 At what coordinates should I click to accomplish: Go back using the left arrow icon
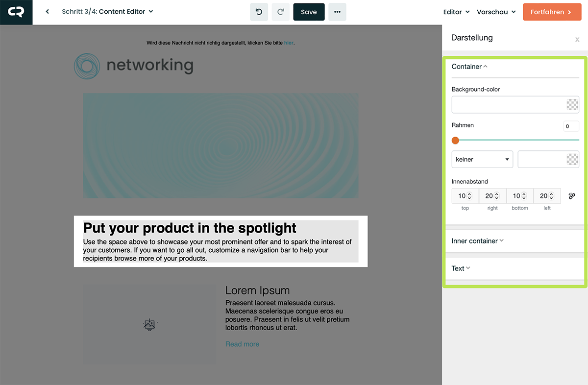[x=48, y=12]
